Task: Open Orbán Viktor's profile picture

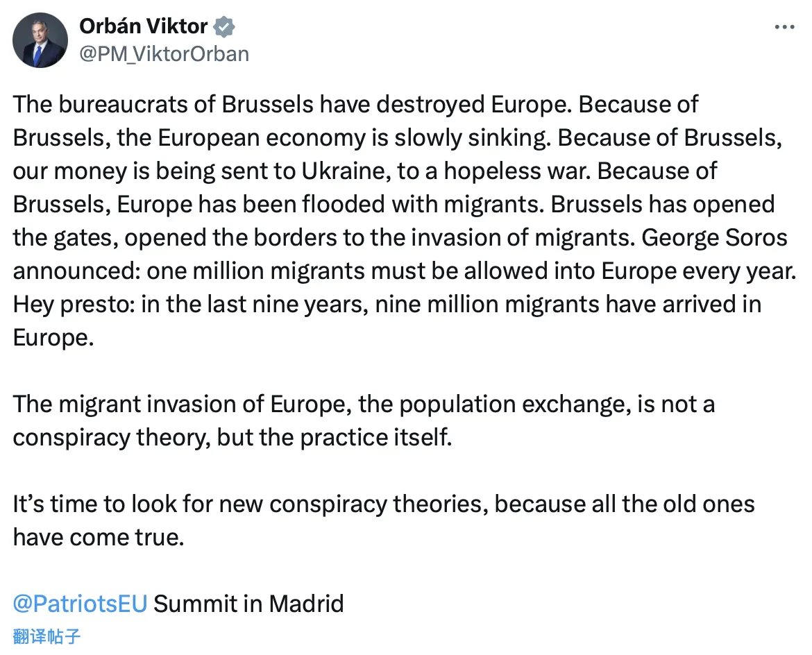Action: point(40,40)
